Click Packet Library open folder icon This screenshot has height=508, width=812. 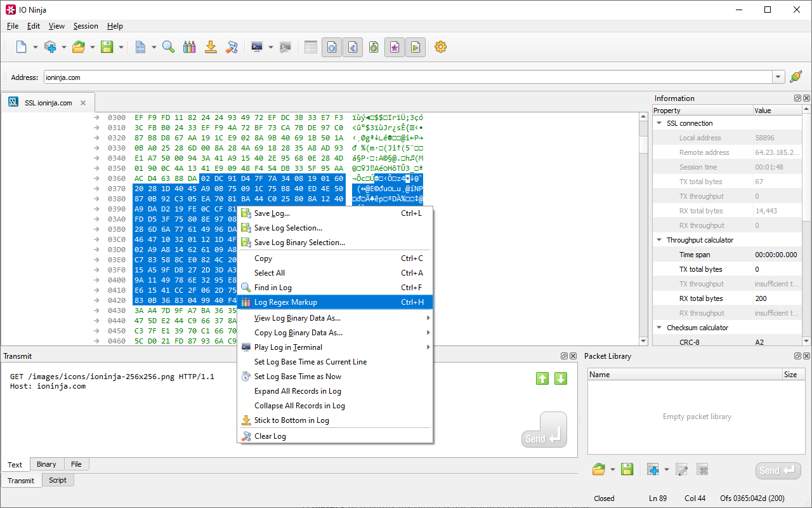click(x=599, y=470)
